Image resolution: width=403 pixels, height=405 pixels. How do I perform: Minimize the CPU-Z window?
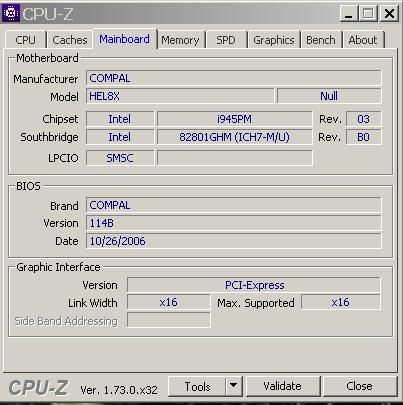349,14
